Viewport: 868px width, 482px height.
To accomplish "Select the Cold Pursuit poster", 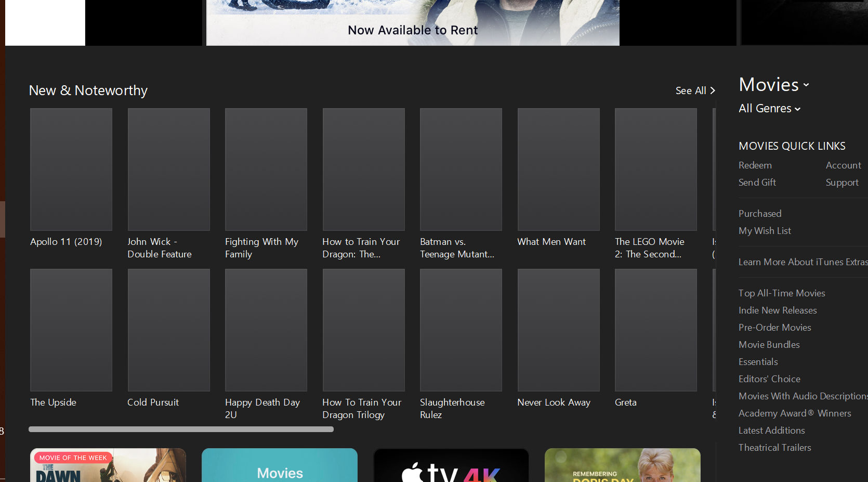I will click(x=169, y=330).
